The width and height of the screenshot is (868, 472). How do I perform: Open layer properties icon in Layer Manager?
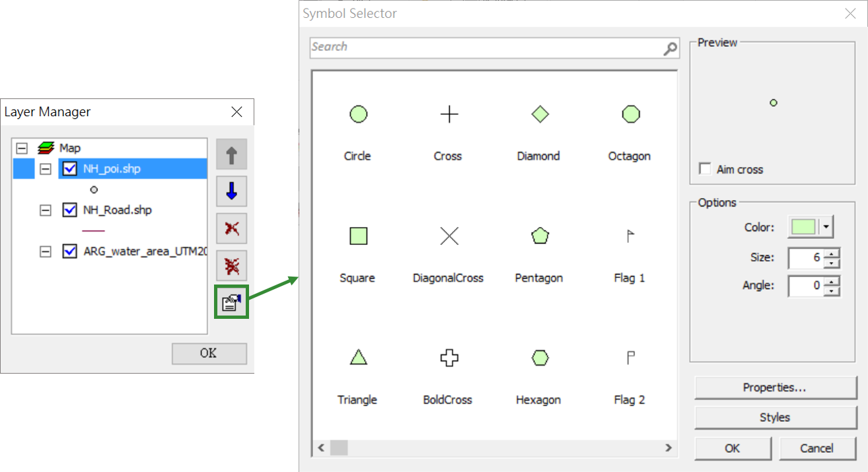pos(231,302)
